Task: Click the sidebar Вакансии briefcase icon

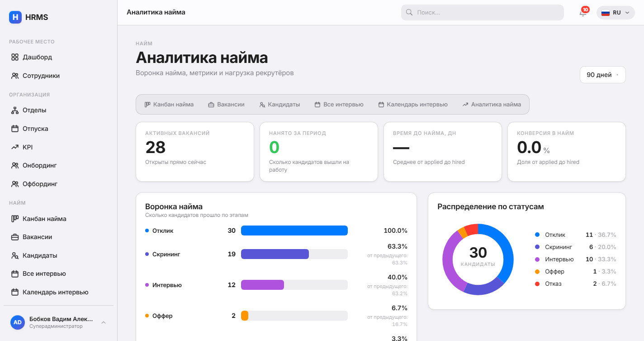Action: [x=15, y=237]
